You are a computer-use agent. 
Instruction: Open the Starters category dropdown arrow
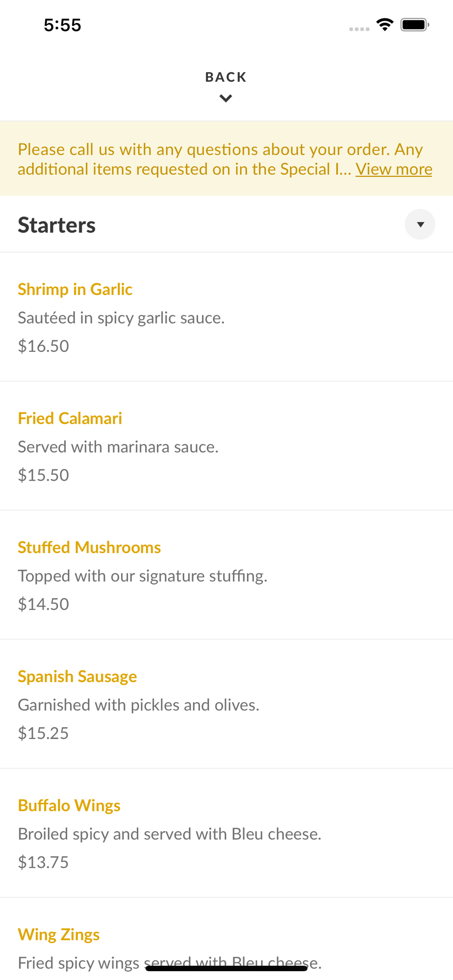[420, 224]
